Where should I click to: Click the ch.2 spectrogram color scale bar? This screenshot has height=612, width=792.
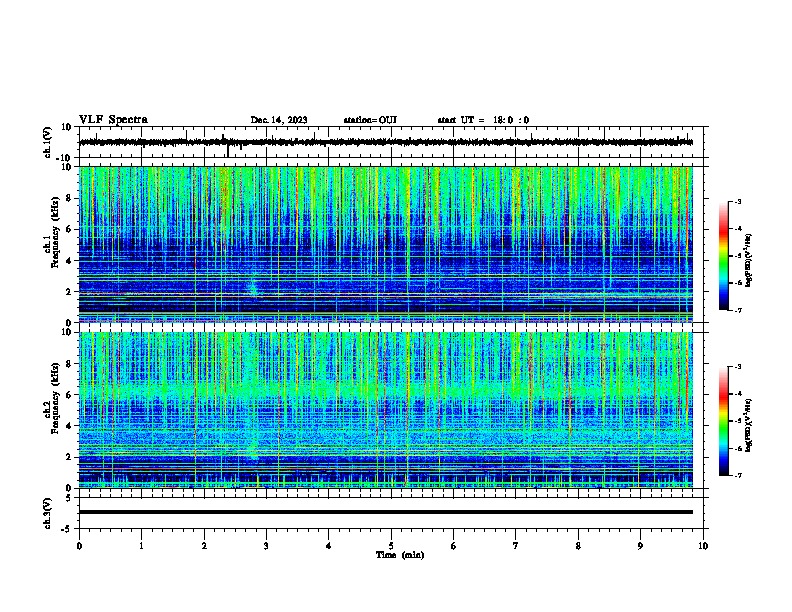coord(724,421)
